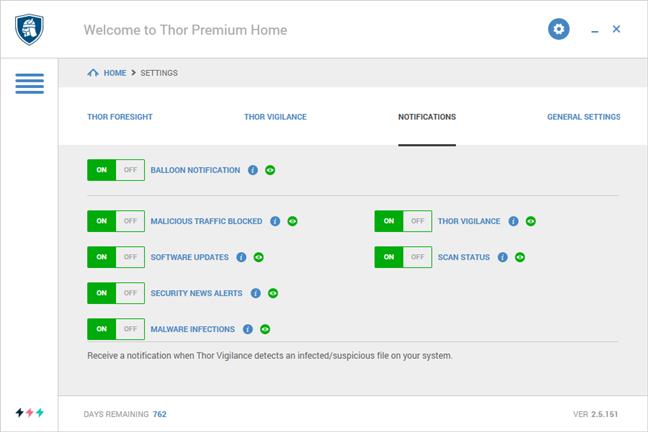
Task: Preview Security News Alerts with eye icon
Action: point(273,293)
